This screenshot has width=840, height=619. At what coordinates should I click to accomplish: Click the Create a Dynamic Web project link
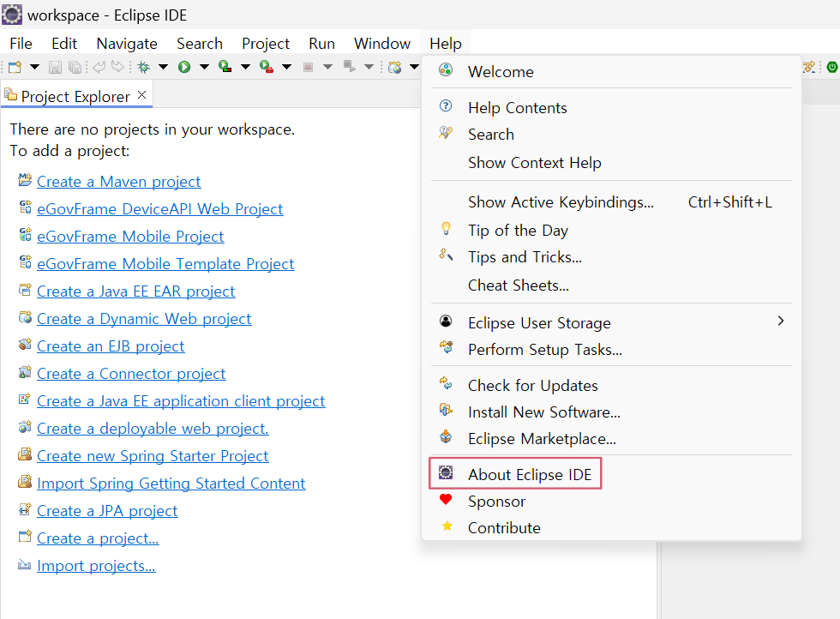[x=144, y=318]
